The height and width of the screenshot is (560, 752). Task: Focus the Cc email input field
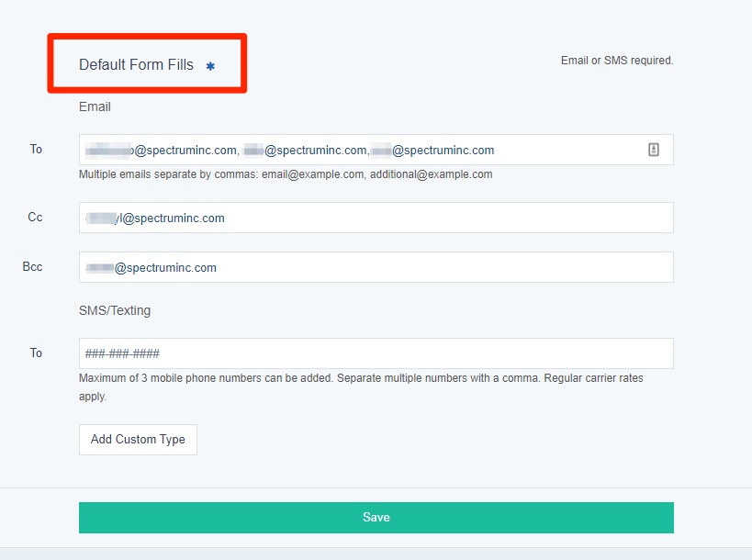coord(376,218)
